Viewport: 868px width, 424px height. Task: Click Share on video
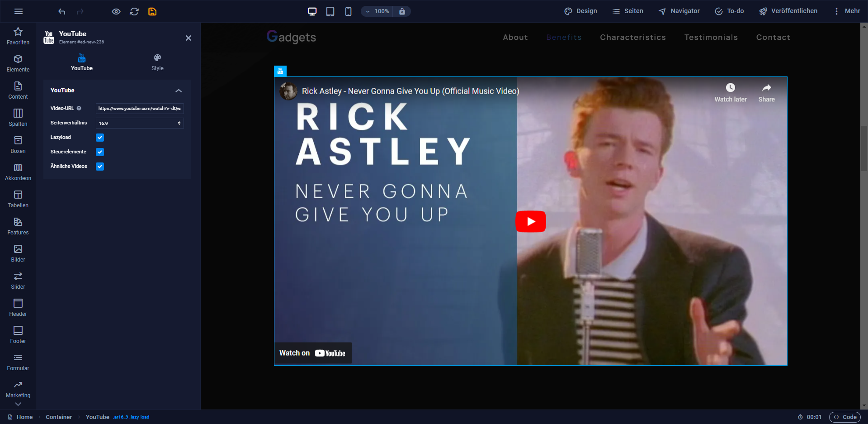point(766,93)
